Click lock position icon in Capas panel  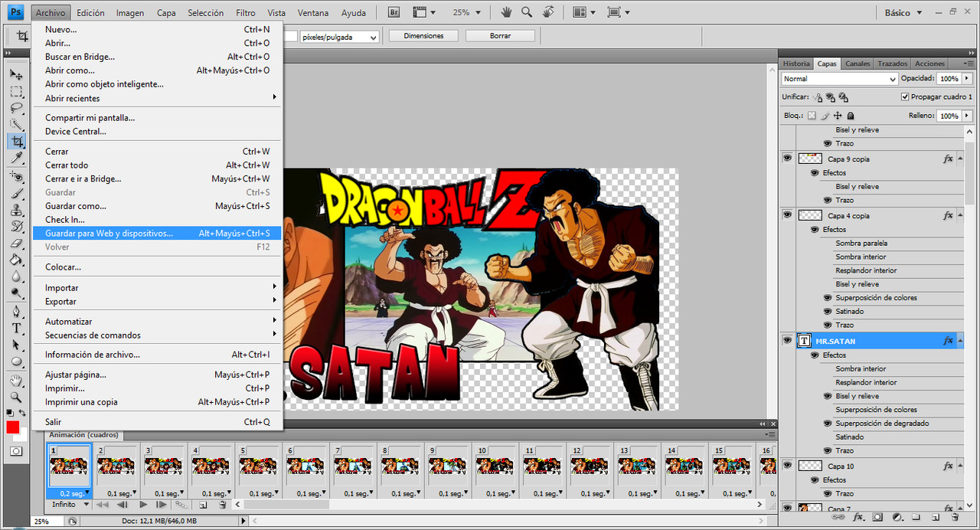pos(838,116)
